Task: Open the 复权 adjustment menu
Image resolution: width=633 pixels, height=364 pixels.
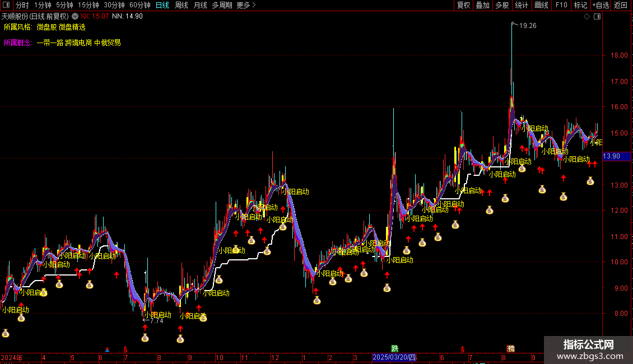Action: [463, 5]
